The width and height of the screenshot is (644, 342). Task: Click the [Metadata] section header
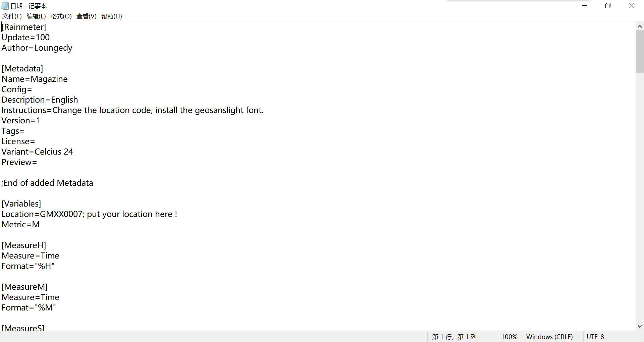pyautogui.click(x=22, y=68)
